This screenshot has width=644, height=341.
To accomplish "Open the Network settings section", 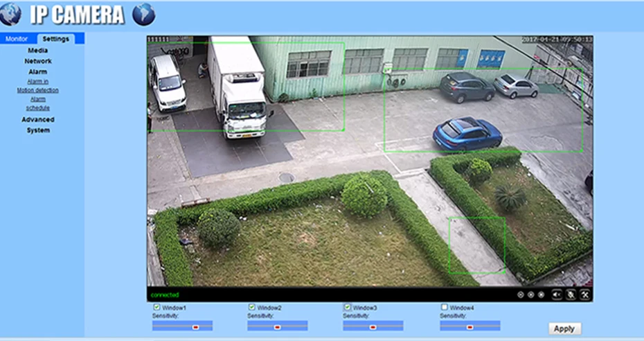I will [38, 61].
